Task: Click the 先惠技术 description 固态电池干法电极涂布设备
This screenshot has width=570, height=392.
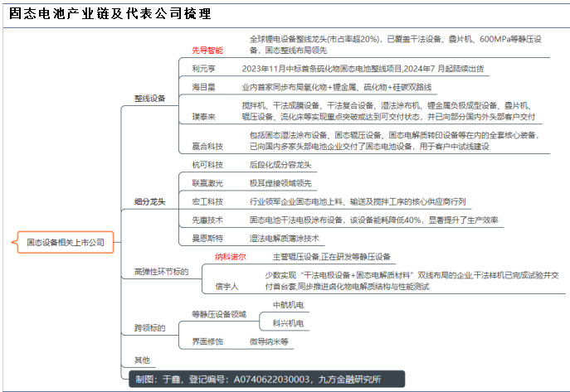Action: pyautogui.click(x=373, y=220)
